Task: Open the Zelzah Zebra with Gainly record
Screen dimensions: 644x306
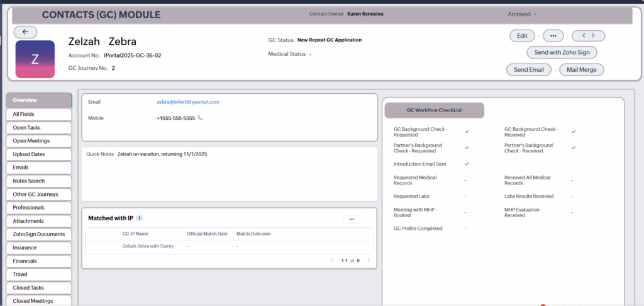Action: coord(148,246)
